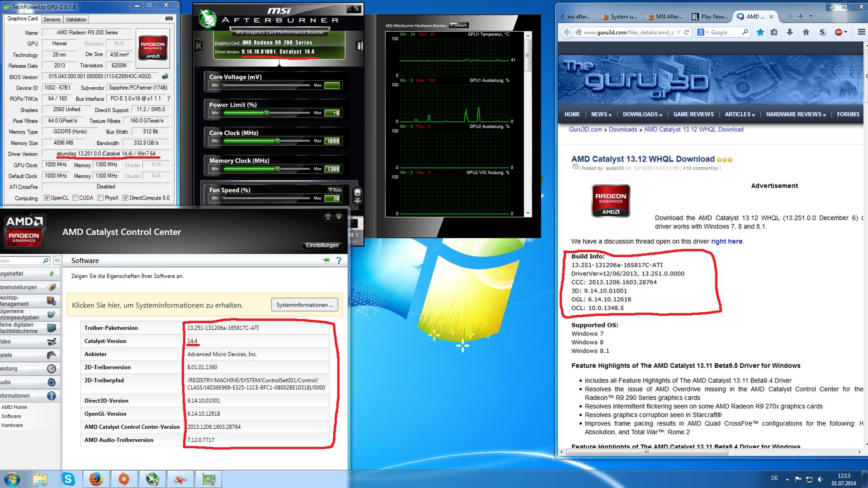The width and height of the screenshot is (868, 488).
Task: Open Einstellungen in Catalyst Control Center
Action: tap(322, 245)
